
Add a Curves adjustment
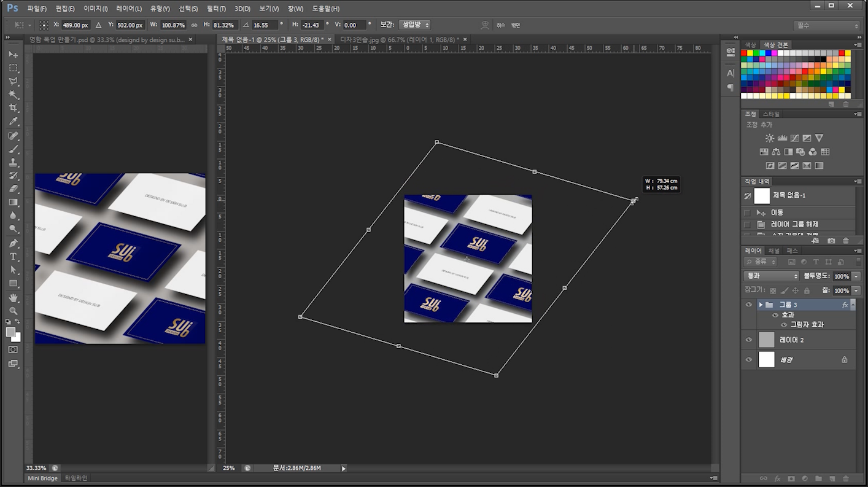coord(794,138)
